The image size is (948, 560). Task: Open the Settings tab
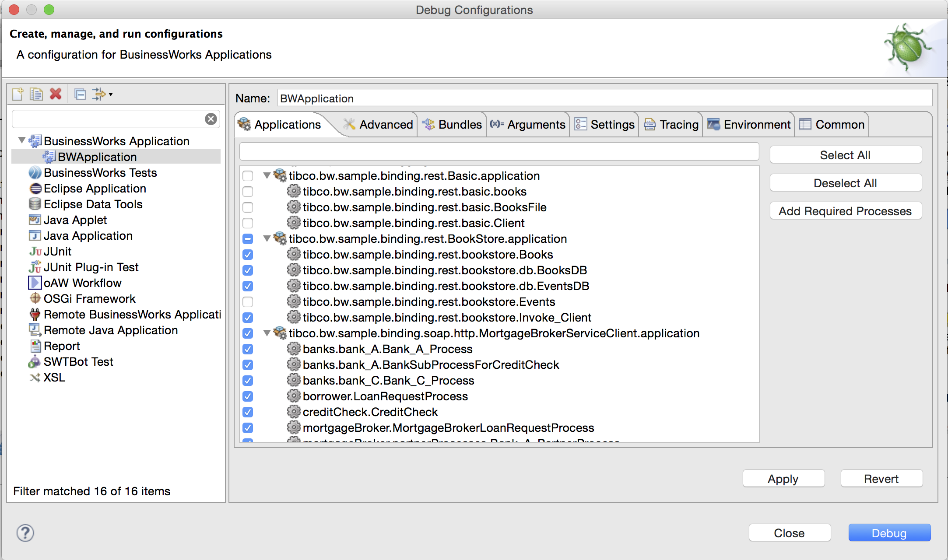tap(604, 125)
